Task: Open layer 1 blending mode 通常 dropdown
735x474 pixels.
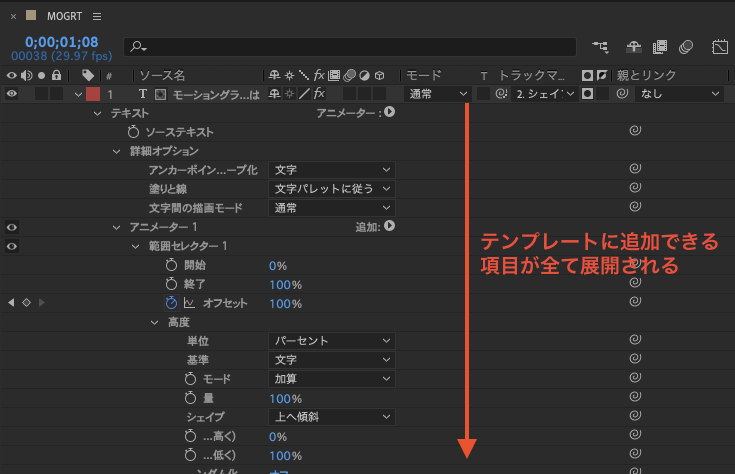Action: pos(437,94)
